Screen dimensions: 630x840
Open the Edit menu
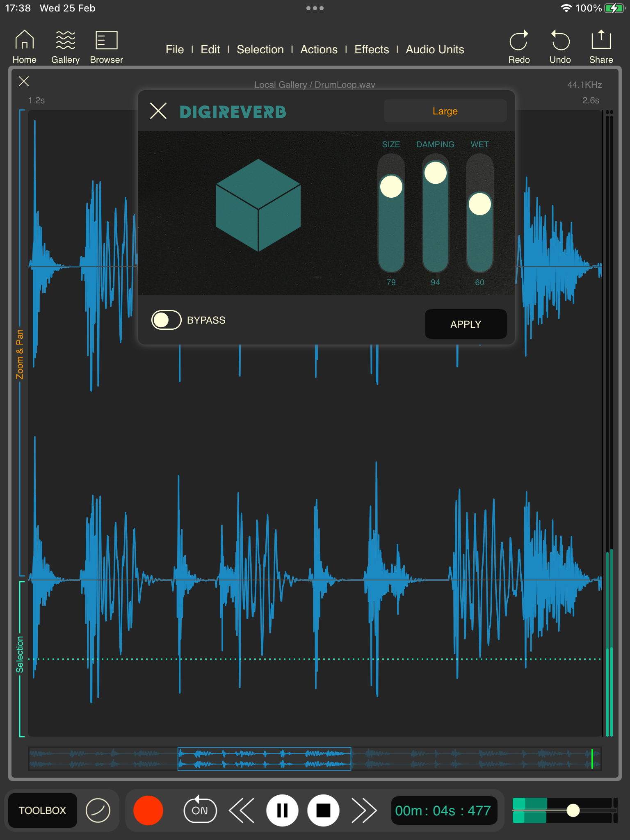(x=210, y=50)
